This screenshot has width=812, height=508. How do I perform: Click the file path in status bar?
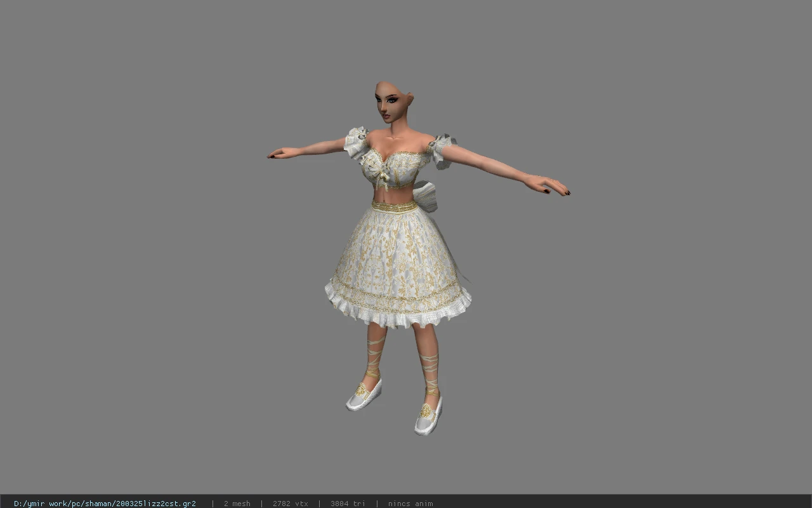[105, 504]
